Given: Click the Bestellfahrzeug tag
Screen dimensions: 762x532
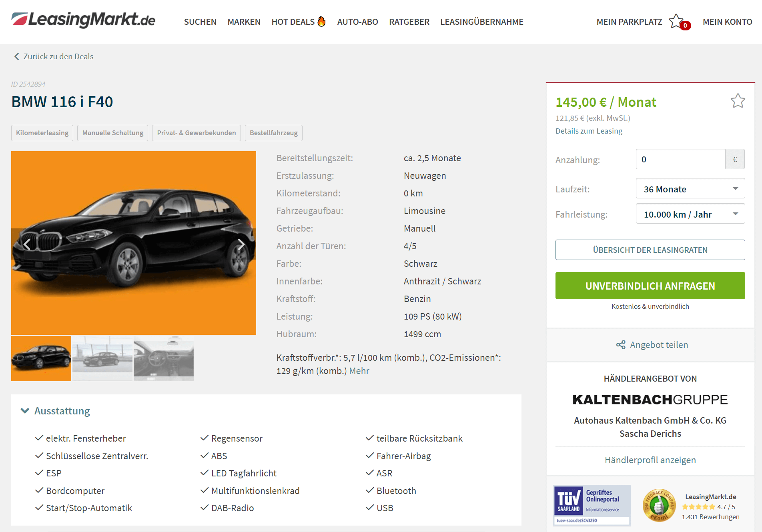Looking at the screenshot, I should (273, 133).
